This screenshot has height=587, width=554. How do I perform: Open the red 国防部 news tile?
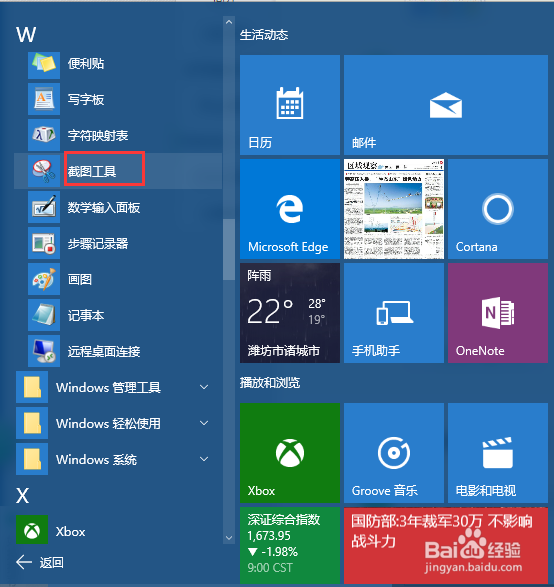pyautogui.click(x=446, y=545)
